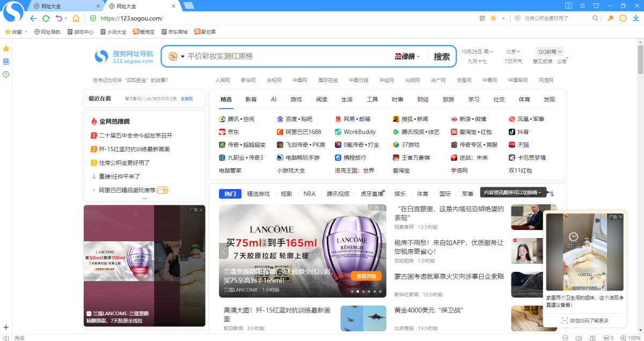The height and width of the screenshot is (341, 644).
Task: Close the floating video ad on the right
Action: click(x=621, y=217)
